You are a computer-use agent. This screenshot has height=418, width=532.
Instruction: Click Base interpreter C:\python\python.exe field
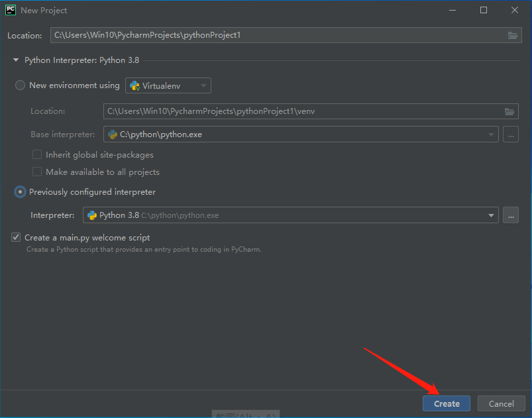tap(301, 134)
